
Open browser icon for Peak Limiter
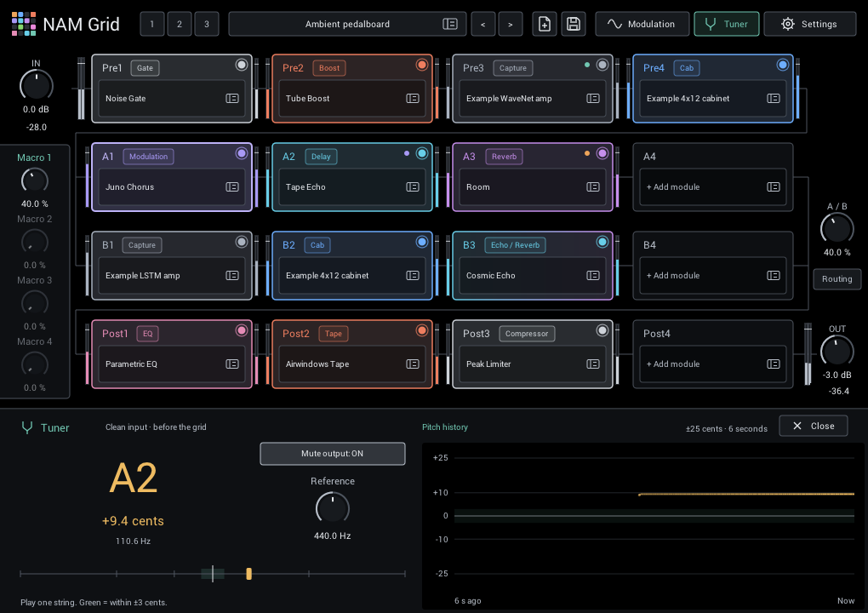click(x=593, y=364)
